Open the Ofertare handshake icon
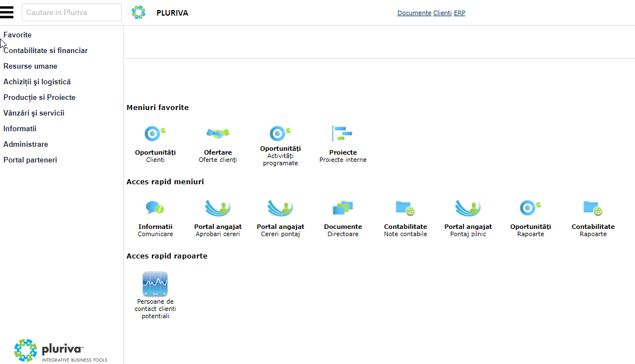The height and width of the screenshot is (364, 635). 218,133
